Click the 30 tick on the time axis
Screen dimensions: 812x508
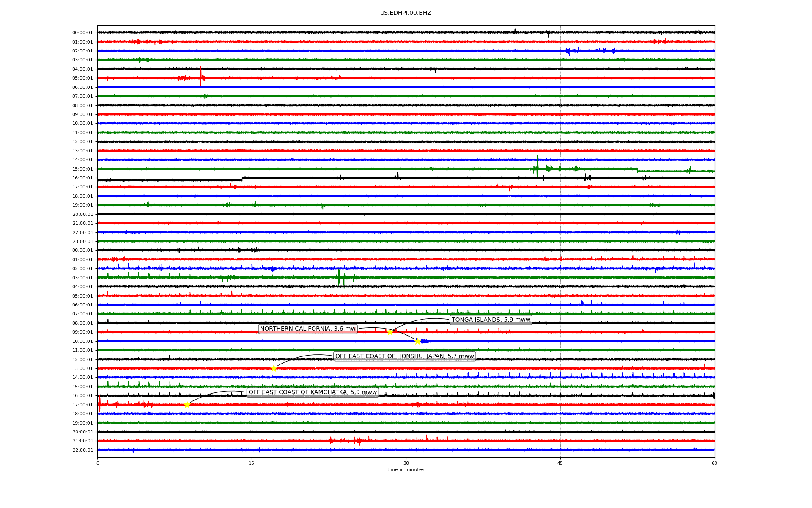coord(406,463)
